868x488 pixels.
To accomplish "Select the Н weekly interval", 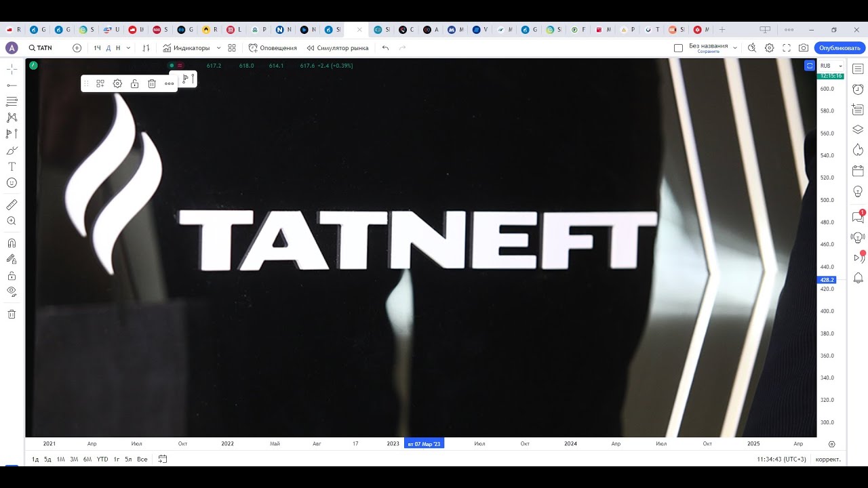I will (x=118, y=48).
